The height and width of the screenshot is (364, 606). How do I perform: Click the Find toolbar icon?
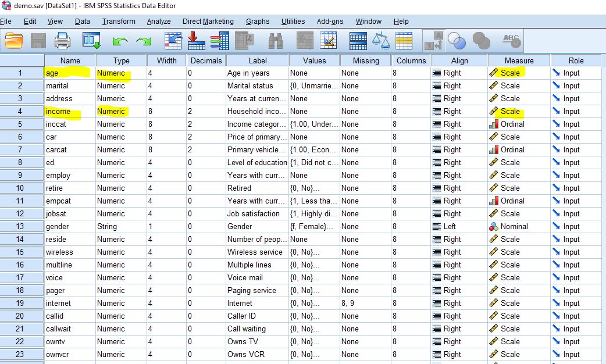point(275,41)
